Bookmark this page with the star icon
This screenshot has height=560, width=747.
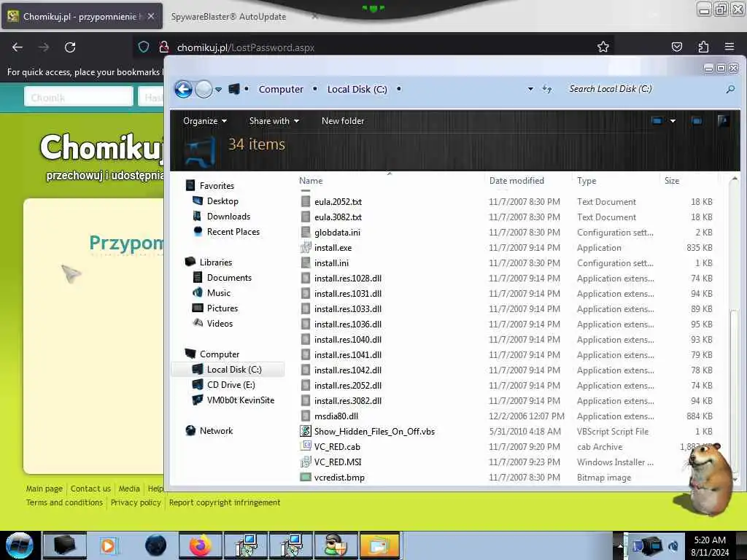[603, 47]
